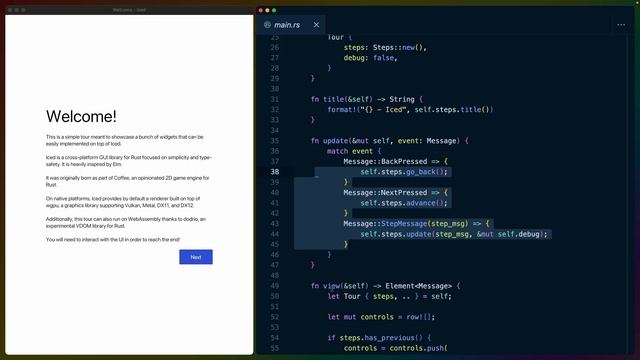This screenshot has height=360, width=640.
Task: Click 'Message::StepMessage(step_msg)' code line
Action: [x=416, y=224]
